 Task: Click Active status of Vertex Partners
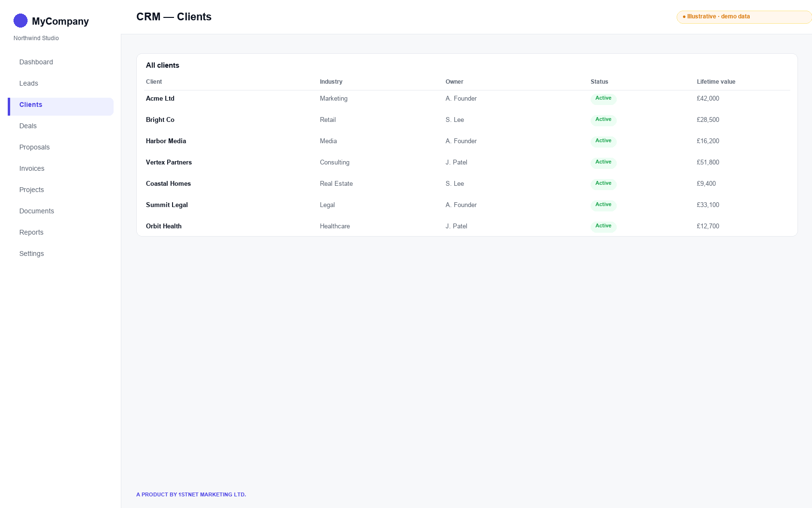pyautogui.click(x=603, y=162)
